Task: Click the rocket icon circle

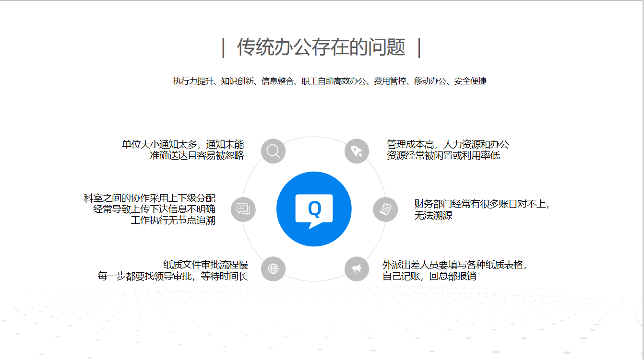Action: tap(357, 151)
